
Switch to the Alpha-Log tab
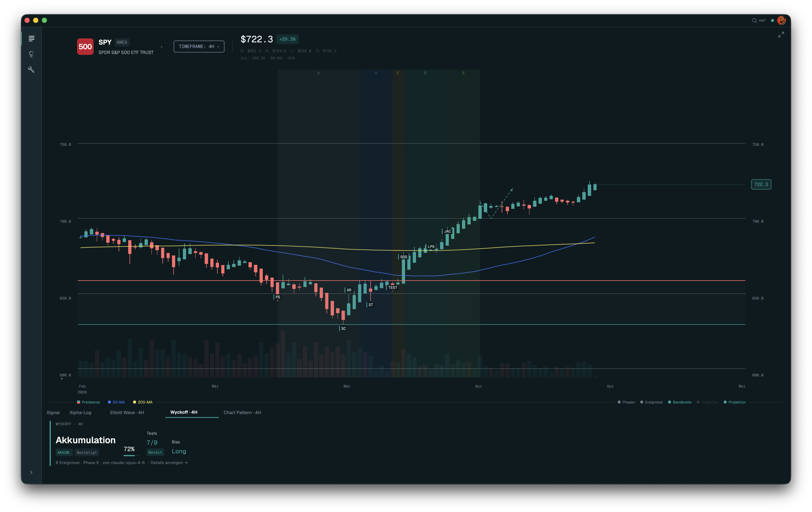click(80, 413)
